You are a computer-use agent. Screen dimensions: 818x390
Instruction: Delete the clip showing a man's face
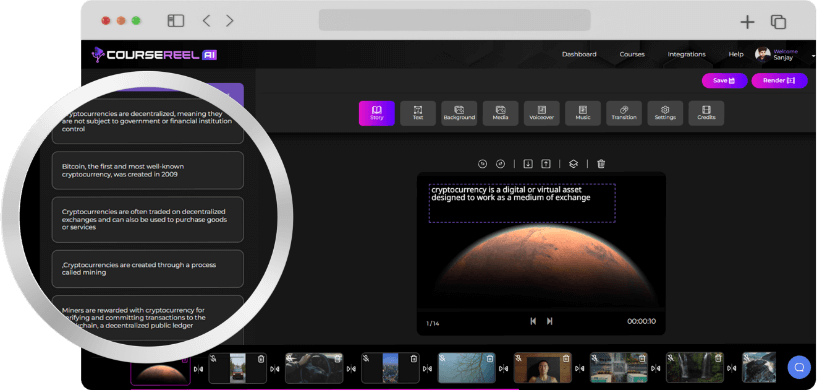566,359
